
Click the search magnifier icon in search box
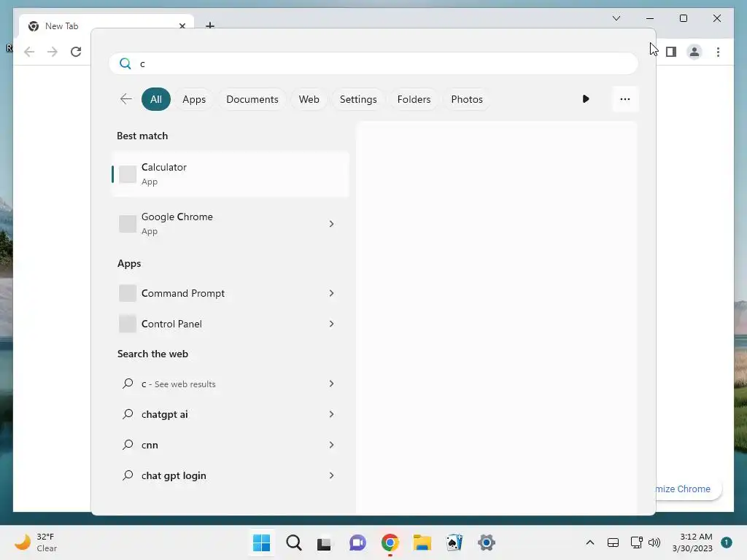click(x=125, y=64)
